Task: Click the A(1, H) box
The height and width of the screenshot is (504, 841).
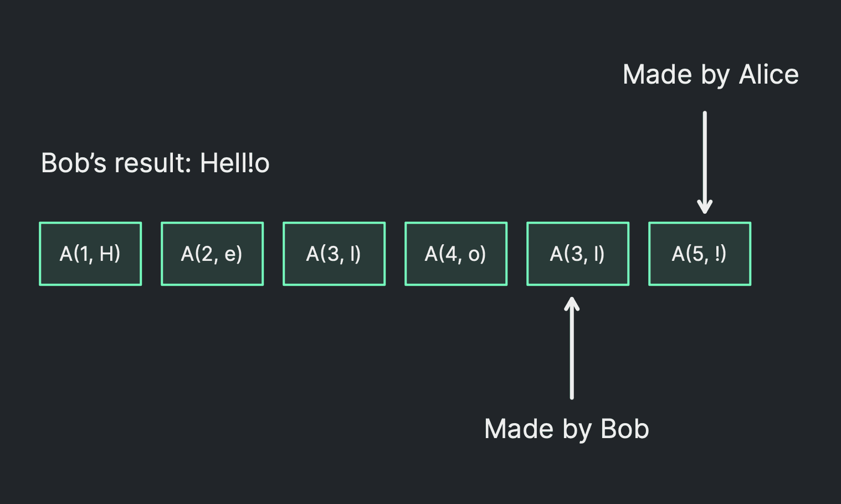Action: pos(90,254)
